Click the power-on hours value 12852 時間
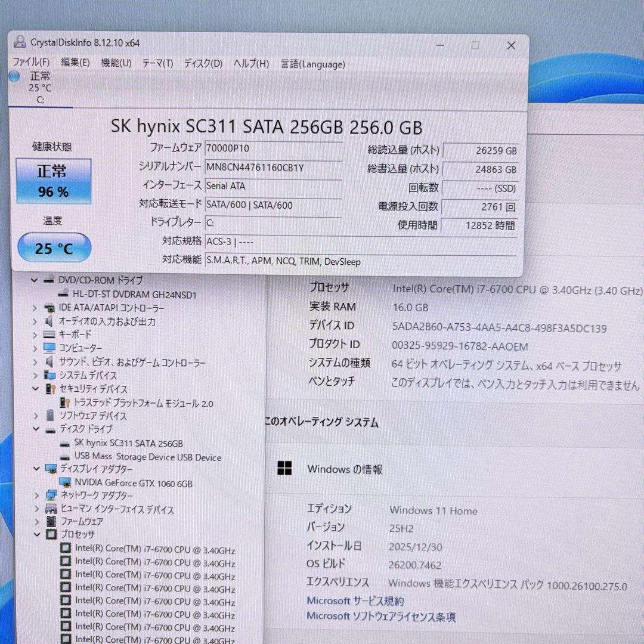 tap(479, 225)
